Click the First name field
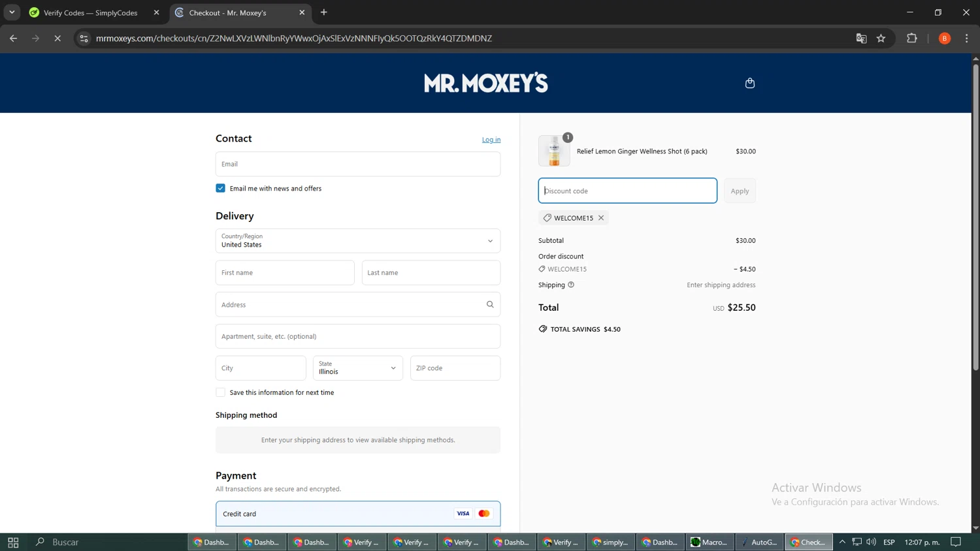This screenshot has height=551, width=980. point(285,273)
